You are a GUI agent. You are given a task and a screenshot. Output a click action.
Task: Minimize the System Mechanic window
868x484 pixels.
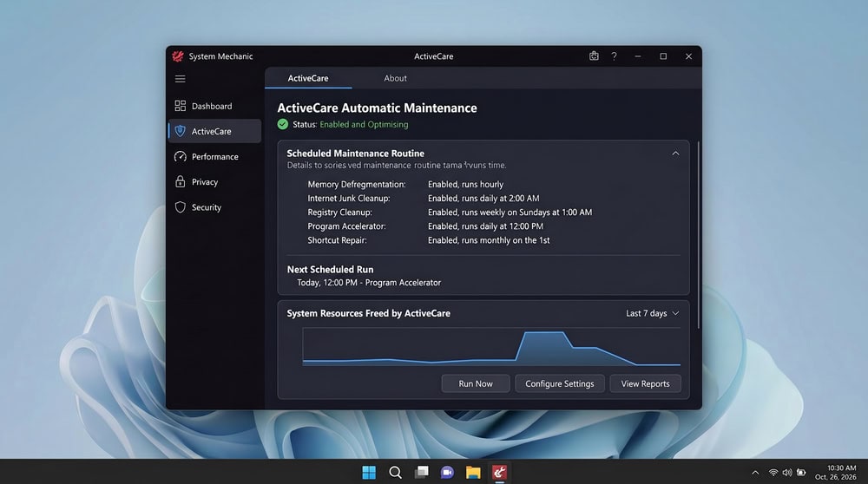pos(638,56)
